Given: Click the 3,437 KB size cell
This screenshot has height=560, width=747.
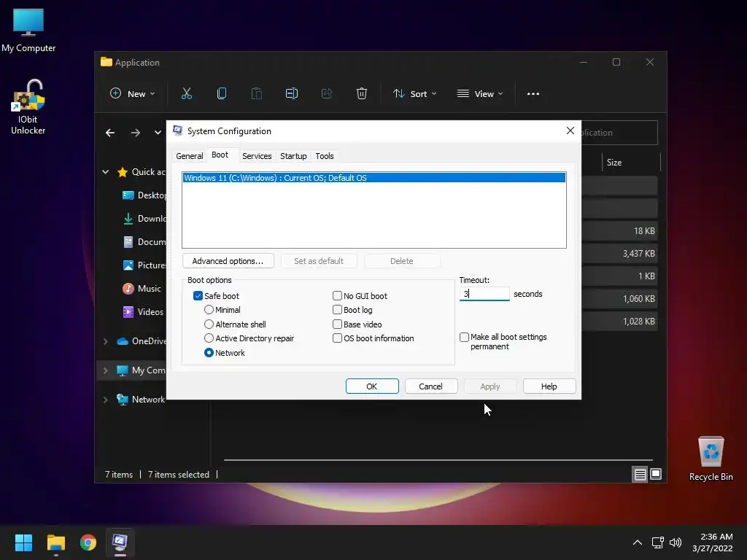Looking at the screenshot, I should point(638,253).
